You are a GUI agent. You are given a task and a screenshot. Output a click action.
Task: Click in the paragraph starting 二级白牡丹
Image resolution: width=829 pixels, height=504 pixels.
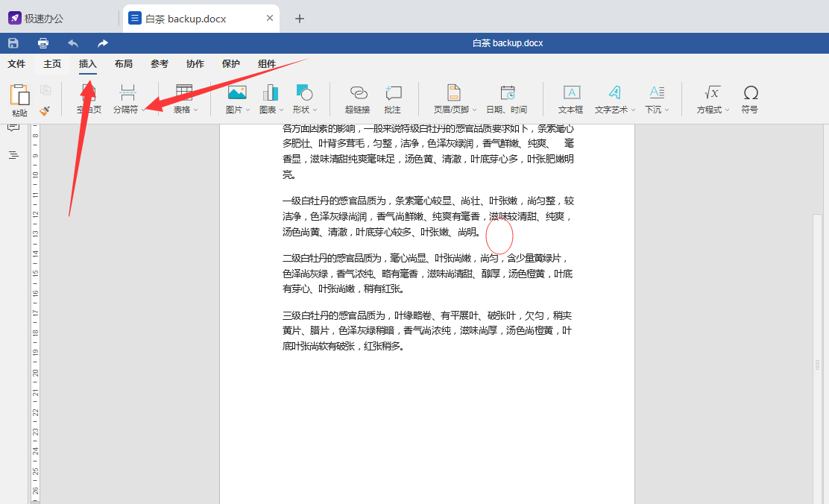428,274
